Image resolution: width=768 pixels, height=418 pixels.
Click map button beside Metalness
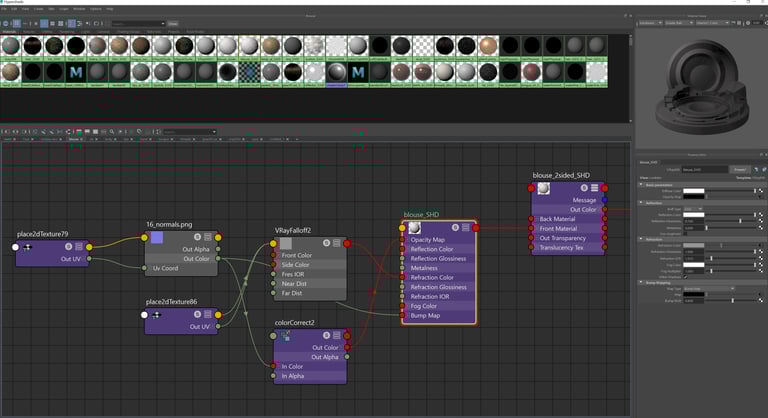tap(761, 227)
